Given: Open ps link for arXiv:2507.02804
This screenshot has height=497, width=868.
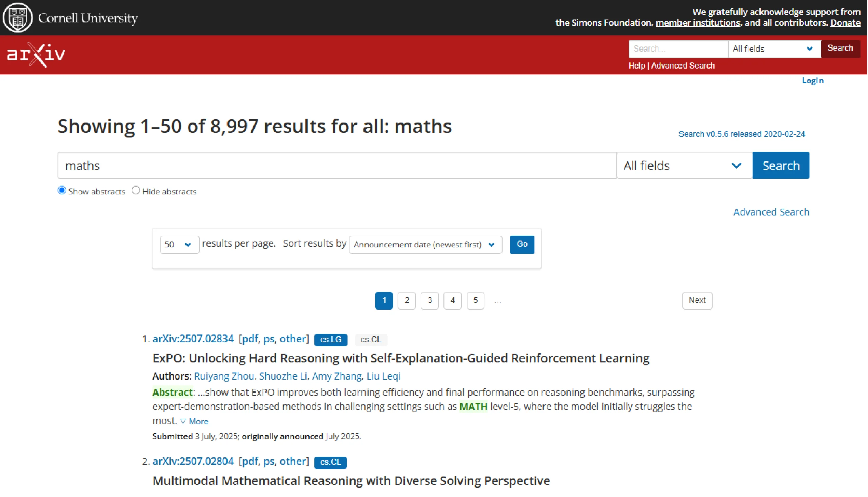Looking at the screenshot, I should tap(269, 461).
